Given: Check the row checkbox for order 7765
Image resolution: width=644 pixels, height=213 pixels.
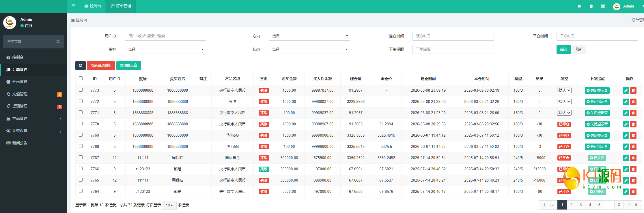Looking at the screenshot, I should [x=81, y=180].
